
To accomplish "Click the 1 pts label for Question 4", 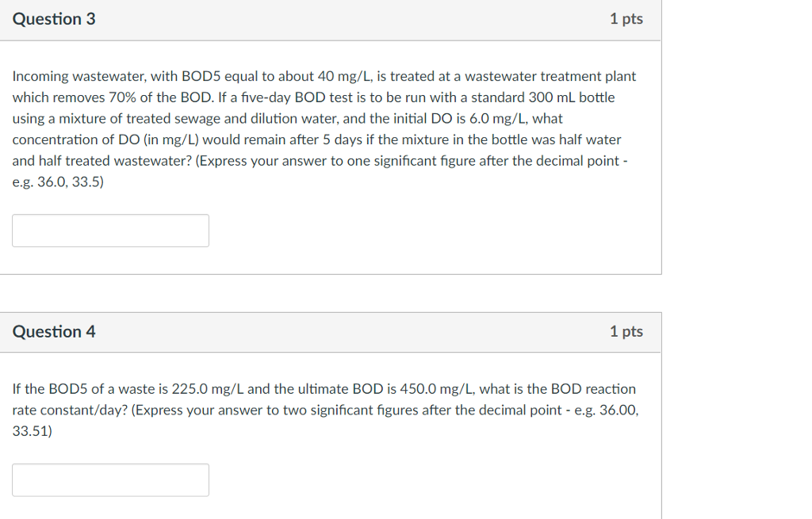I will [626, 332].
